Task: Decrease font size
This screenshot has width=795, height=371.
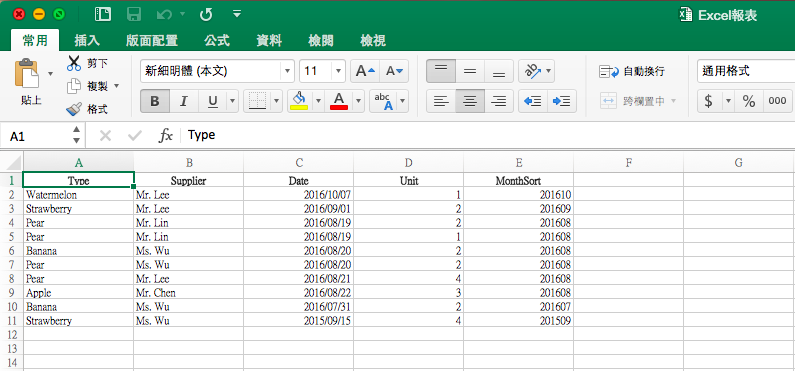Action: tap(394, 71)
